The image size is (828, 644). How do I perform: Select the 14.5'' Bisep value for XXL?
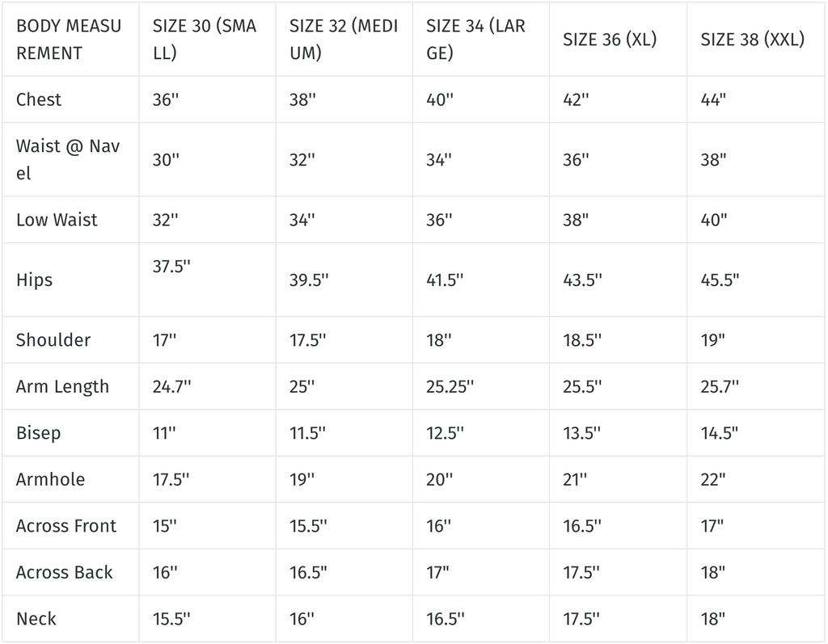(x=719, y=432)
